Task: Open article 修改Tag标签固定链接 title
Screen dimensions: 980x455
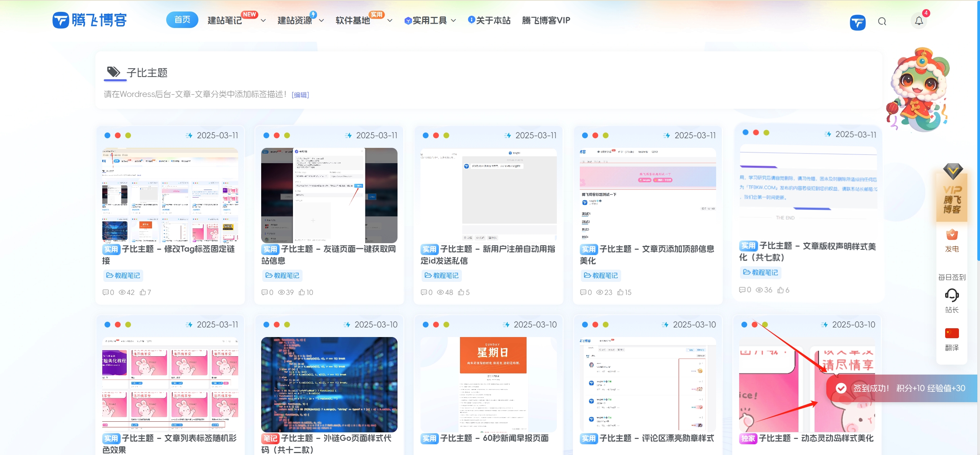Action: [169, 255]
